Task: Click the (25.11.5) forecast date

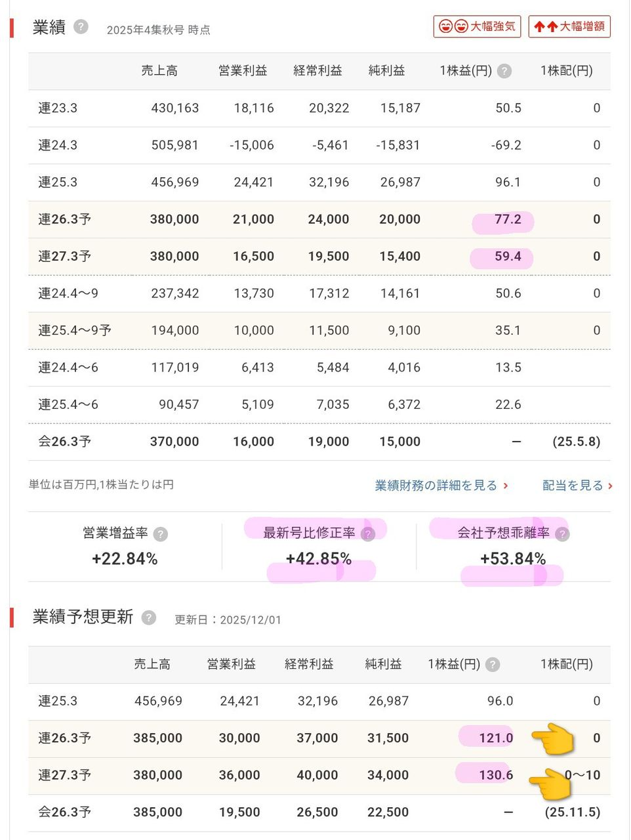Action: pos(572,812)
